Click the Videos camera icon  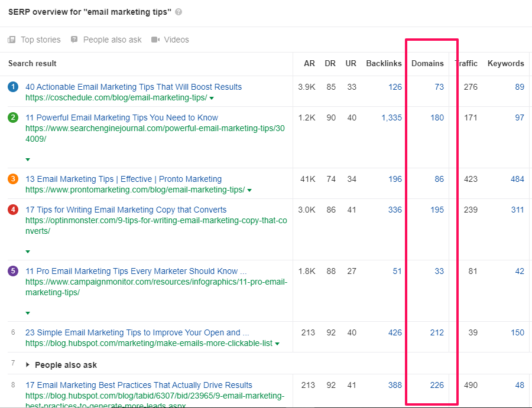(155, 40)
